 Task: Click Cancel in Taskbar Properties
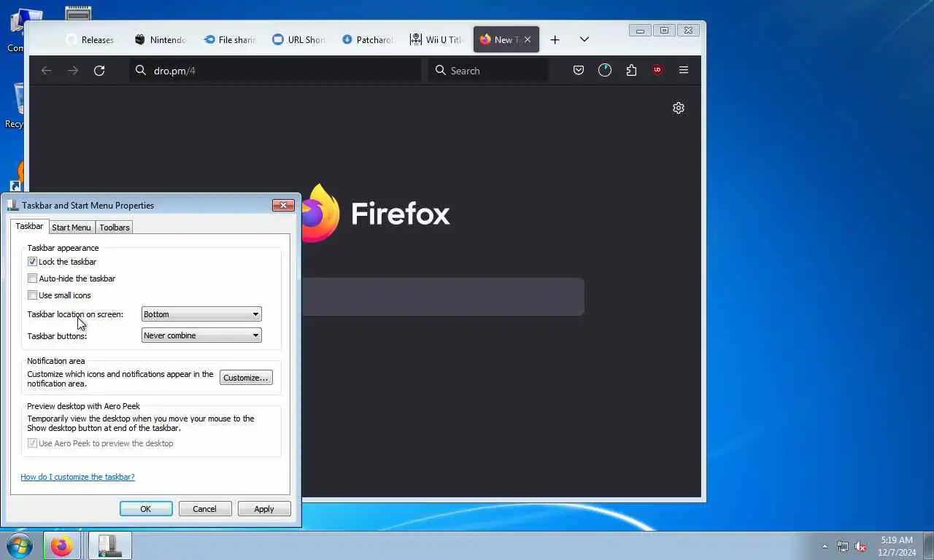tap(205, 509)
